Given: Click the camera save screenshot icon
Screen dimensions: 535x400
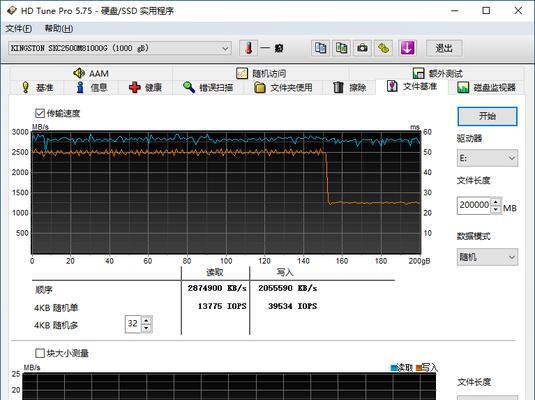Looking at the screenshot, I should [362, 48].
